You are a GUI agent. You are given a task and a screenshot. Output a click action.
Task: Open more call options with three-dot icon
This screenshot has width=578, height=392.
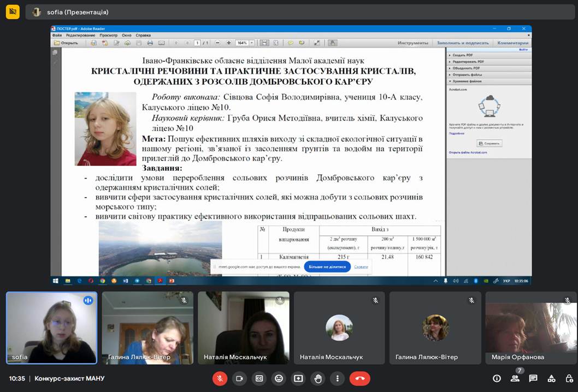coord(337,378)
